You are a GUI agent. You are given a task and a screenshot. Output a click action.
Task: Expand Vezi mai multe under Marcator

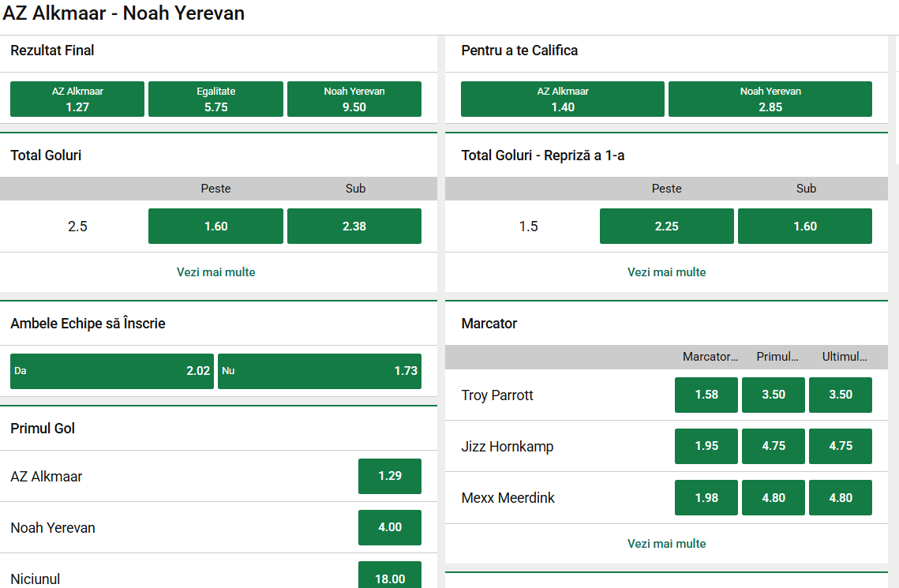pyautogui.click(x=667, y=544)
